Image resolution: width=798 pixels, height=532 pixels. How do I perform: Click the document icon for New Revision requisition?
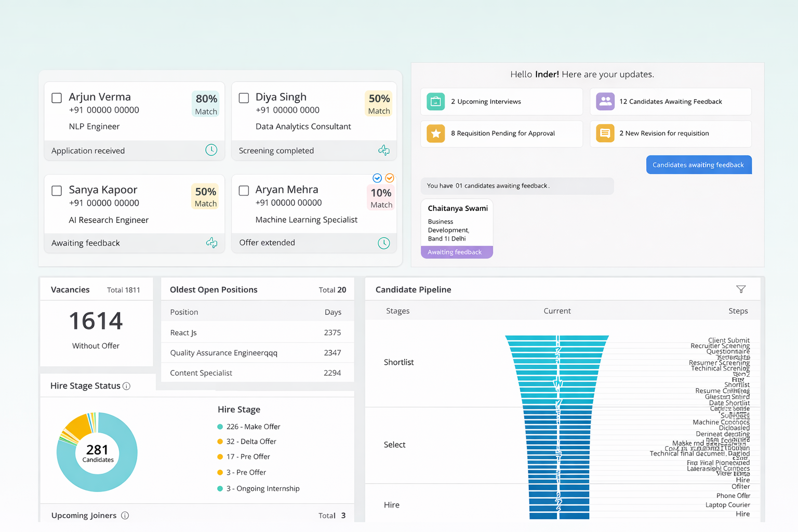(x=605, y=134)
